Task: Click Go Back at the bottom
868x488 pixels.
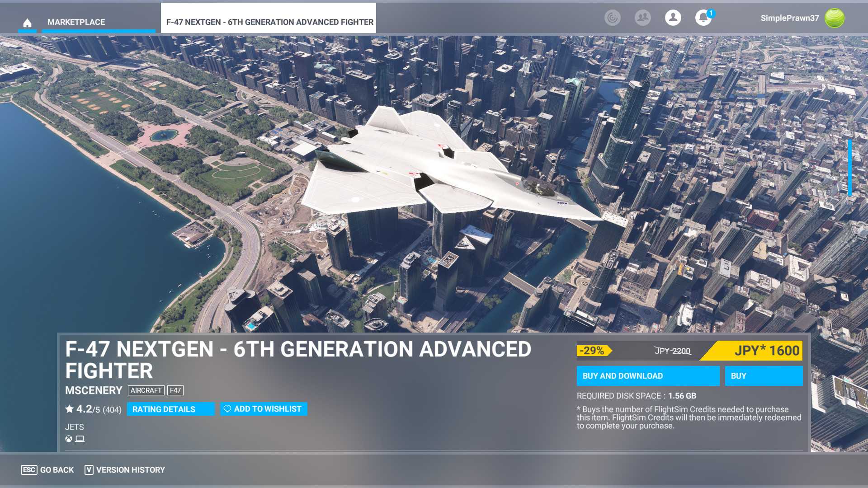Action: pos(47,470)
